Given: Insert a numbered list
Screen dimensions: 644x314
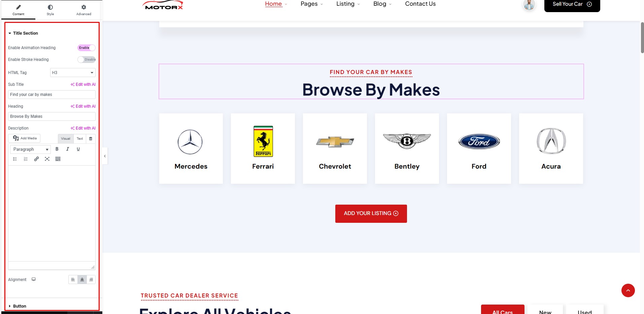Looking at the screenshot, I should [26, 159].
